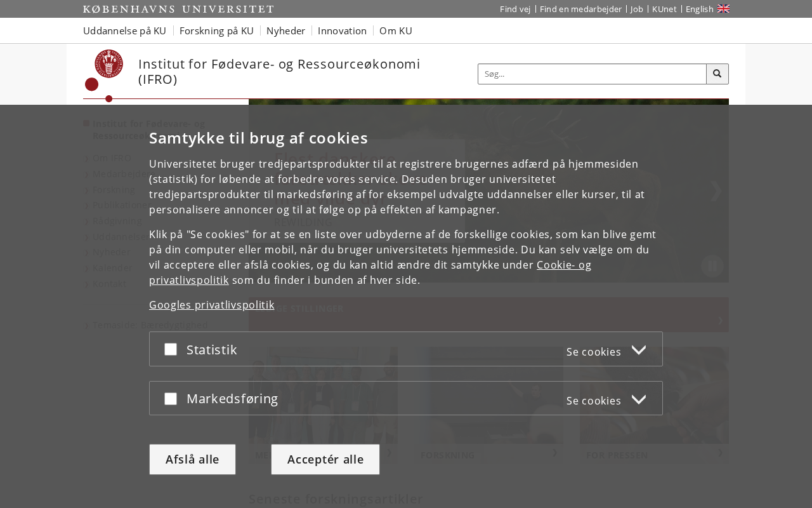The width and height of the screenshot is (812, 508).
Task: Enable the Statistik cookies checkbox
Action: click(x=171, y=349)
